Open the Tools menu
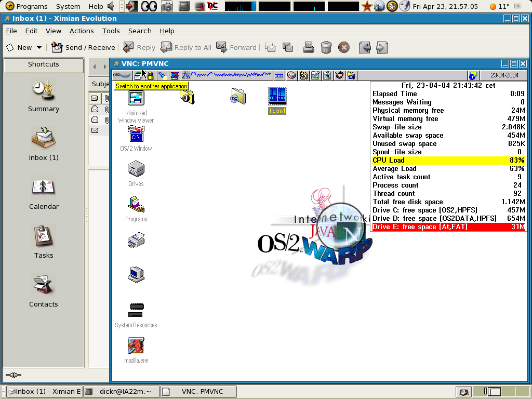 click(x=111, y=31)
